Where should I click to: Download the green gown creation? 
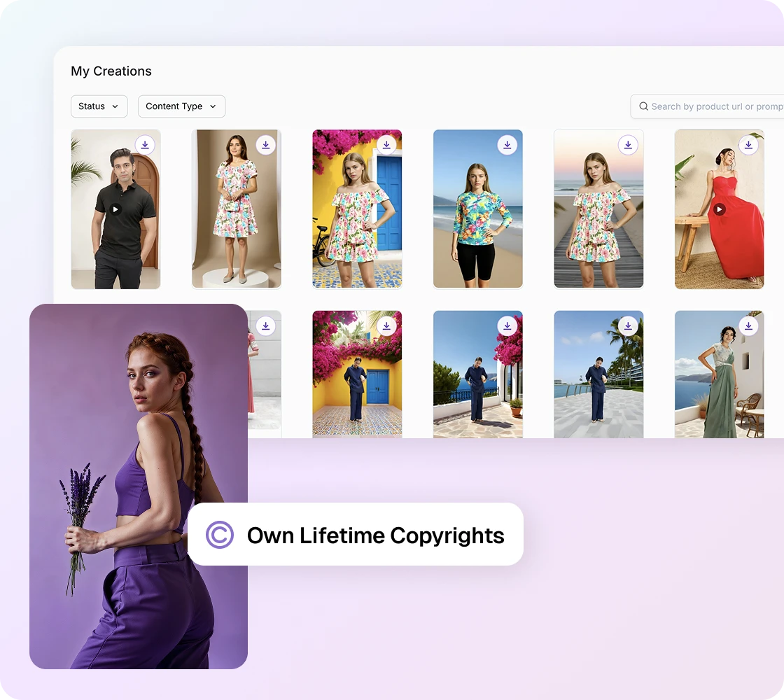click(x=748, y=326)
